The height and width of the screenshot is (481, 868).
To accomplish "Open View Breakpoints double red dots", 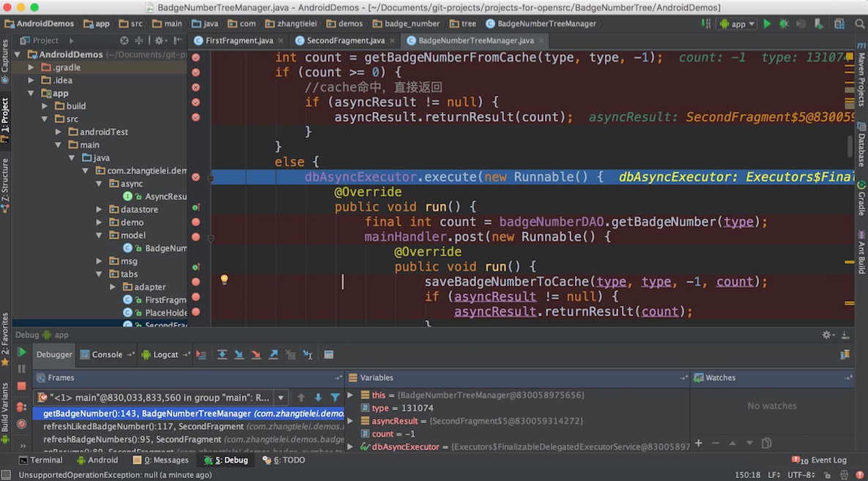I will point(21,407).
